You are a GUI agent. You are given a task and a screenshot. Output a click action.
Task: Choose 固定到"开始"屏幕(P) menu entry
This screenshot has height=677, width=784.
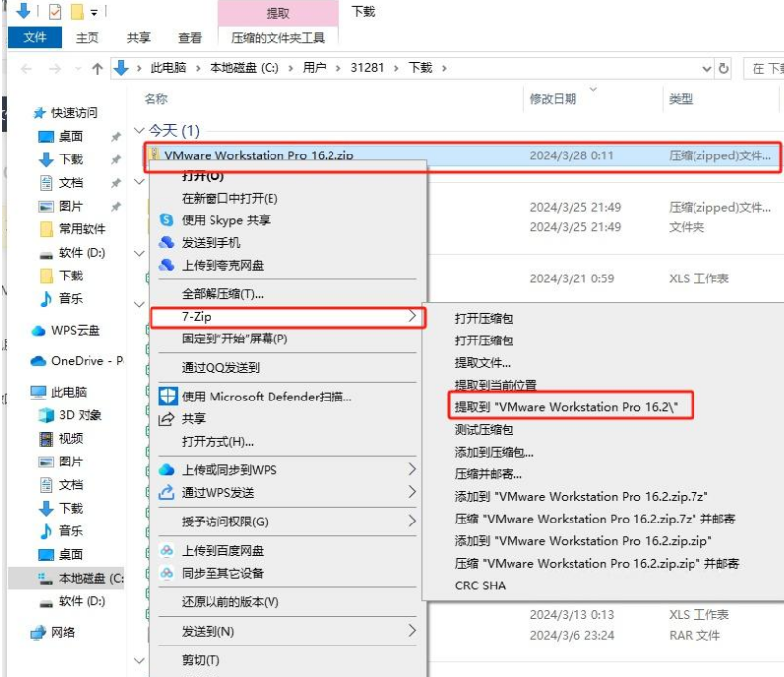(288, 339)
